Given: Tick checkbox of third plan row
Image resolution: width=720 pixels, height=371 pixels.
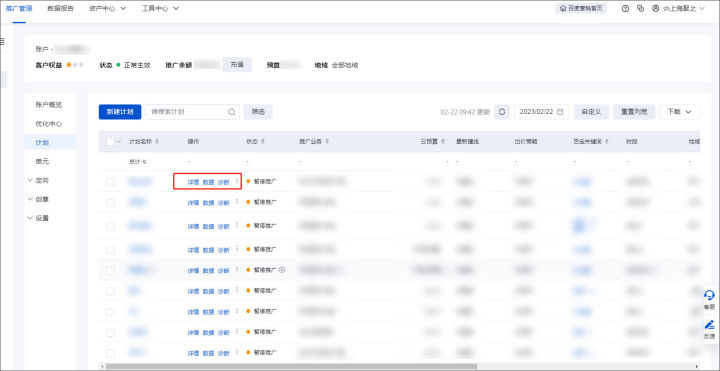Looking at the screenshot, I should coord(110,226).
